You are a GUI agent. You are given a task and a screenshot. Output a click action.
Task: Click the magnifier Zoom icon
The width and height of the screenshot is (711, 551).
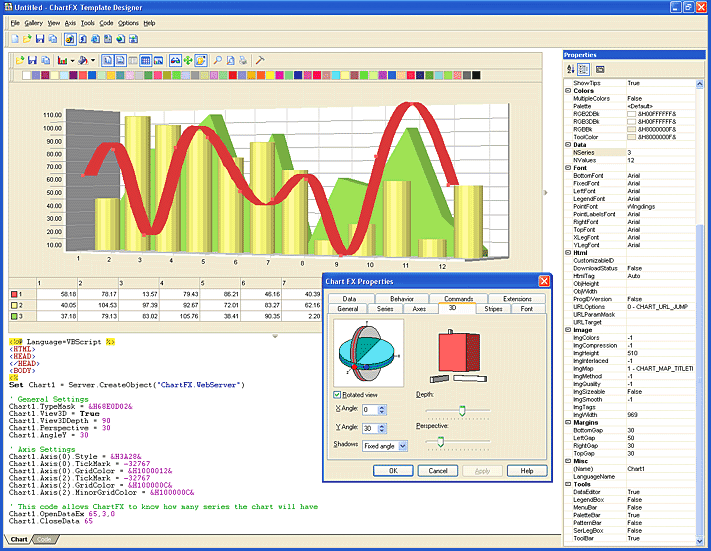218,60
